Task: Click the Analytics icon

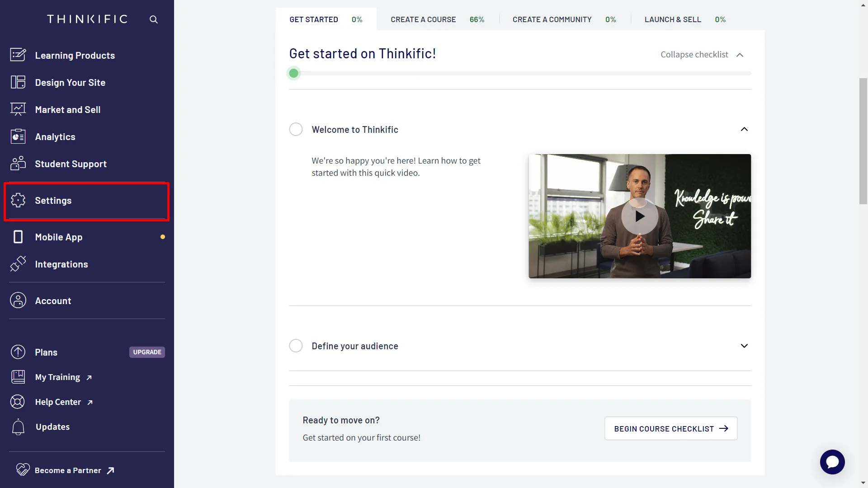Action: 19,136
